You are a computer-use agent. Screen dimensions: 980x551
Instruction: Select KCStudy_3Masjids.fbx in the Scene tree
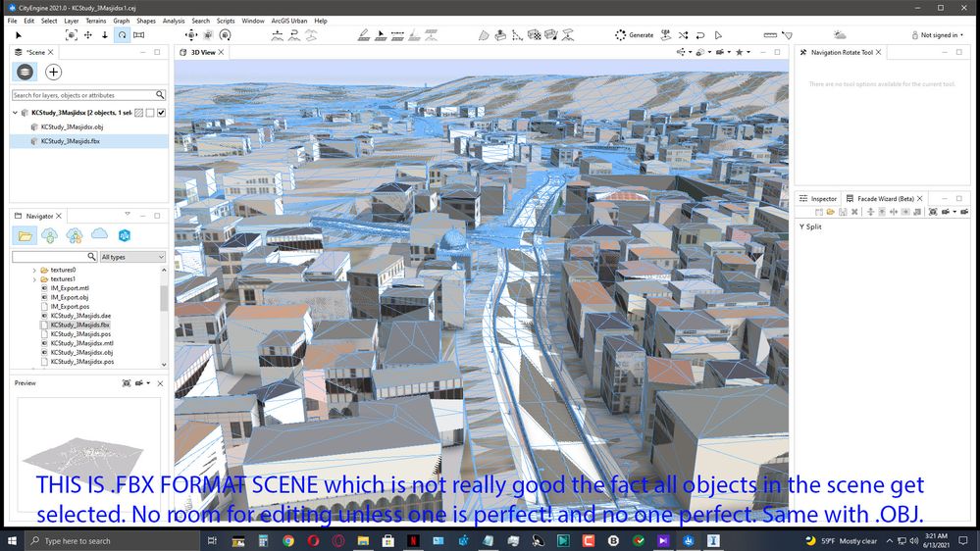70,141
